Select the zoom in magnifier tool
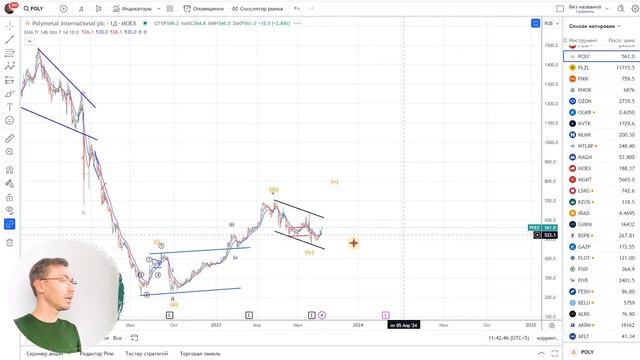The height and width of the screenshot is (360, 640). 9,152
